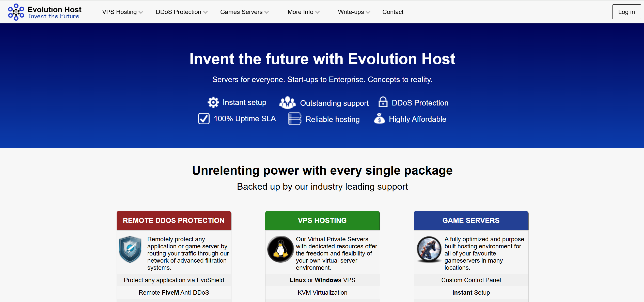
Task: Open the Remote DDoS Protection card header
Action: coord(174,220)
